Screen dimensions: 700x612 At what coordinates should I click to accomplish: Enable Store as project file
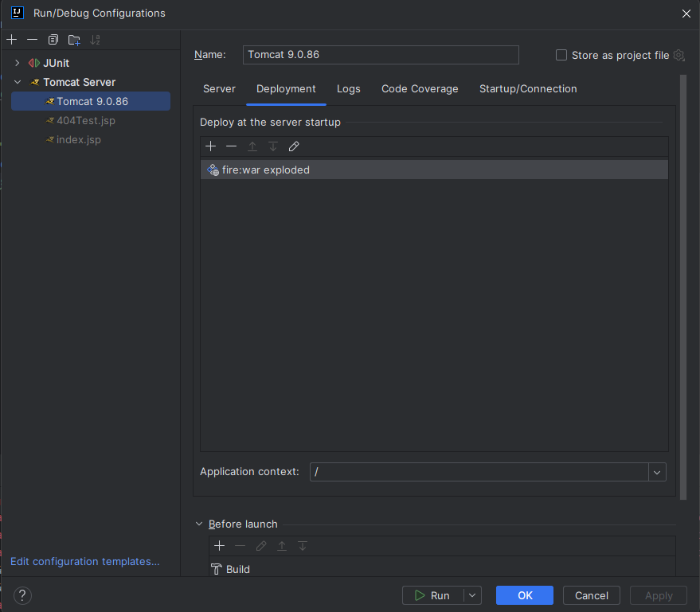[561, 55]
